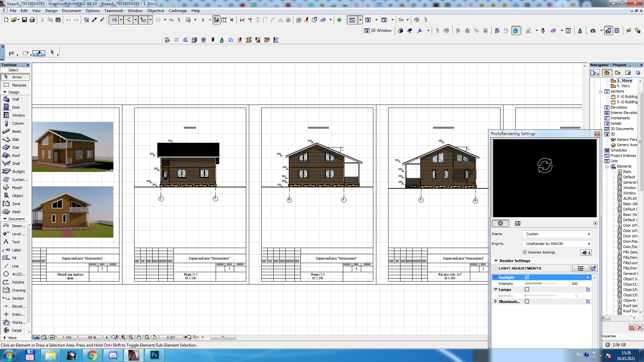
Task: Open the Teamwork menu
Action: pyautogui.click(x=114, y=11)
